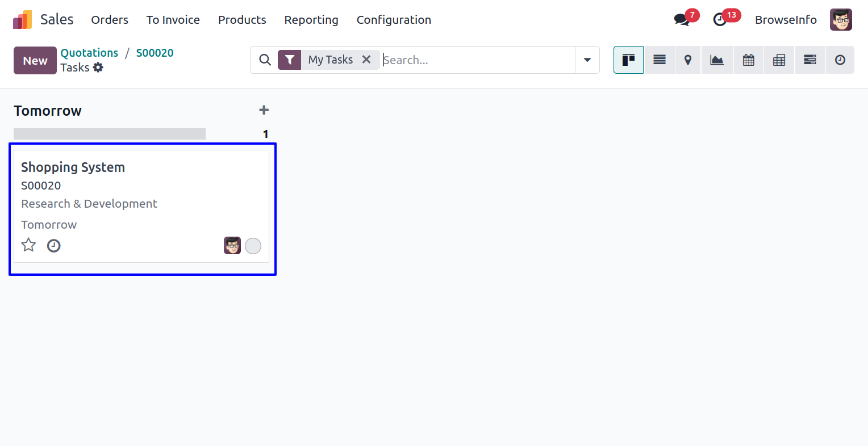Viewport: 868px width, 446px height.
Task: Expand the search options dropdown
Action: (x=587, y=60)
